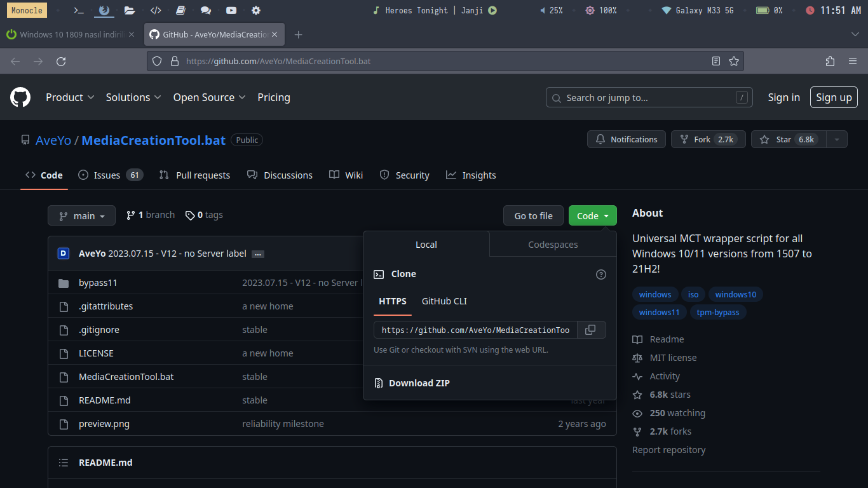Open the dropdown arrow next to Star
868x488 pixels.
tap(837, 139)
